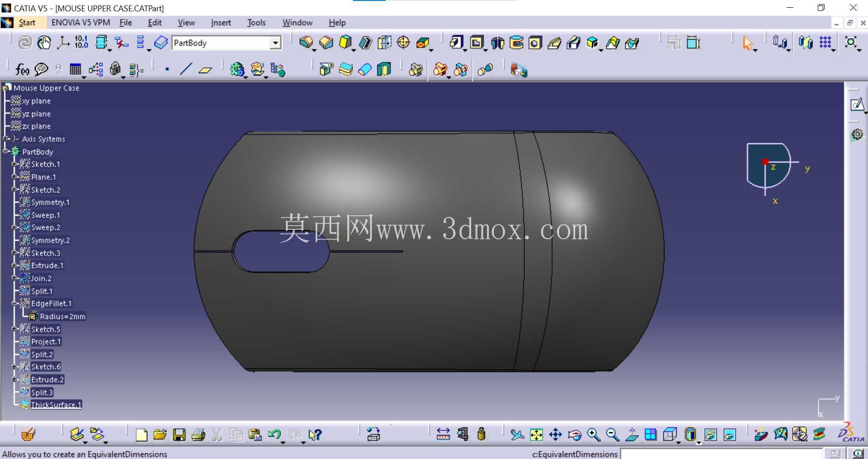Toggle Multi-View quad window icon
Screen dimensions: 868x459
click(x=651, y=435)
